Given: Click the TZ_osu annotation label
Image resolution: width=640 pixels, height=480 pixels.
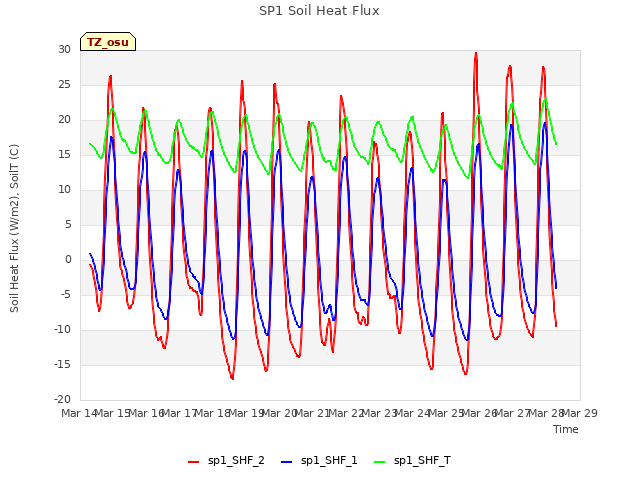Looking at the screenshot, I should [108, 42].
